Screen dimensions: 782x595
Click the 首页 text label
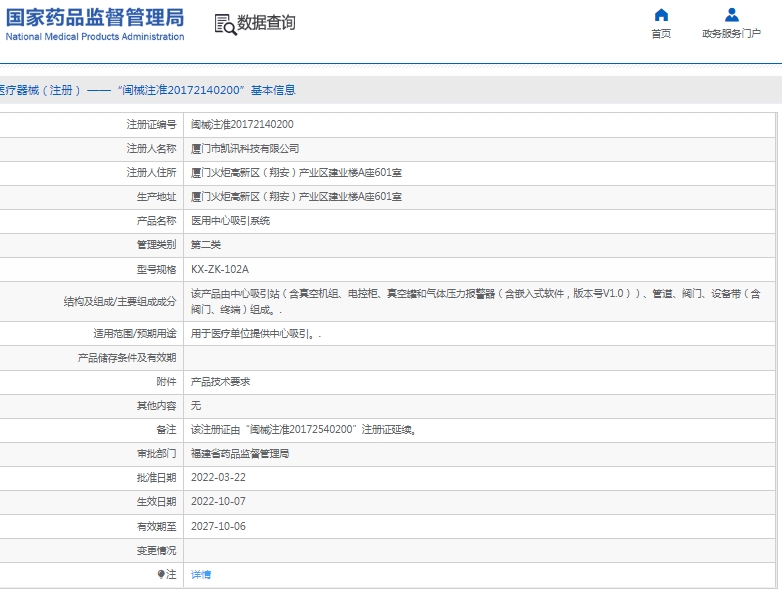click(661, 33)
